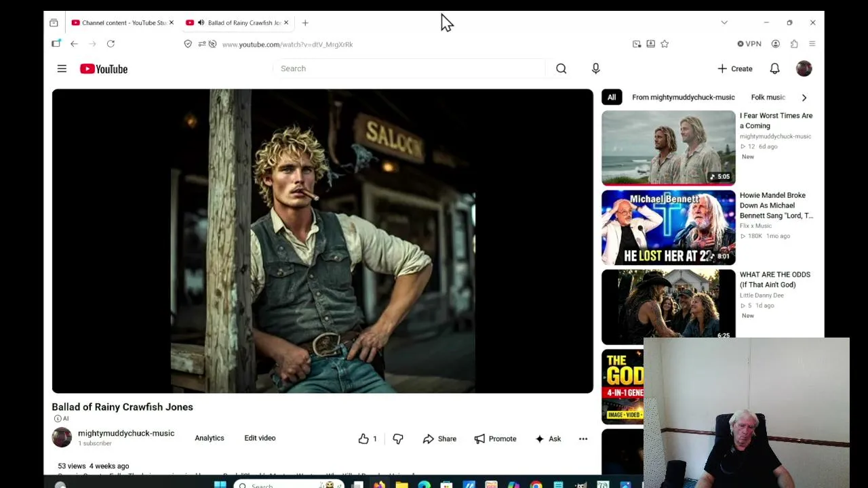Click the Flix x Music channel name

756,226
